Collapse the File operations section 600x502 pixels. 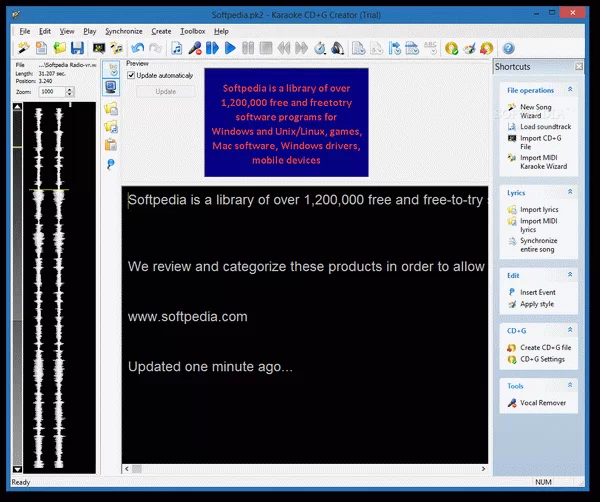click(570, 90)
